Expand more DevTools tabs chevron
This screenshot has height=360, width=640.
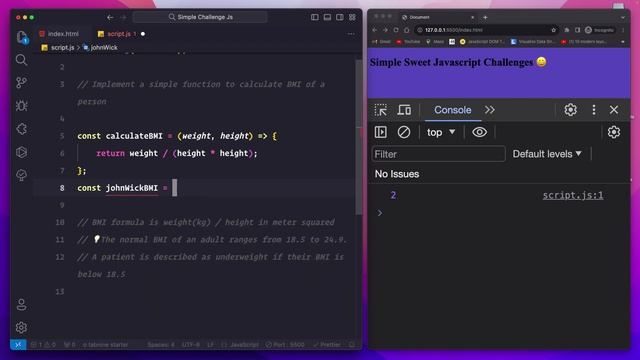point(490,110)
